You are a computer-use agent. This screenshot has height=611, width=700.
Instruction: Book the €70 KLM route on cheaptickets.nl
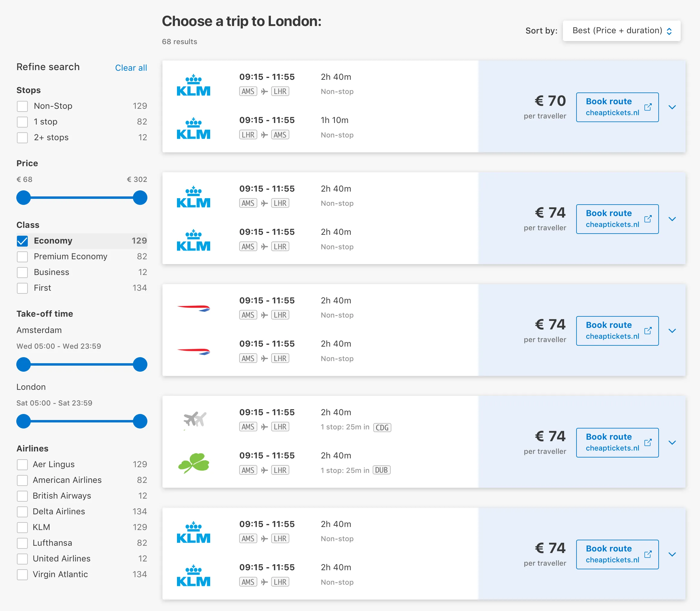click(x=617, y=107)
